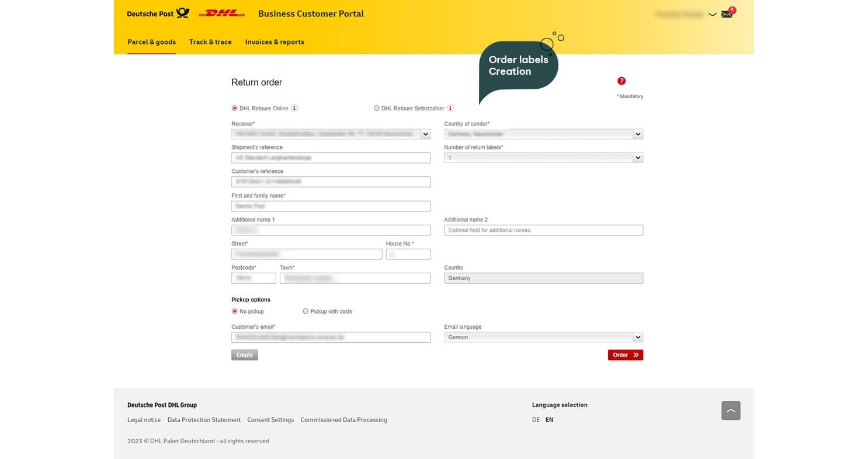Click the red help question mark icon
The image size is (868, 459).
pyautogui.click(x=621, y=81)
